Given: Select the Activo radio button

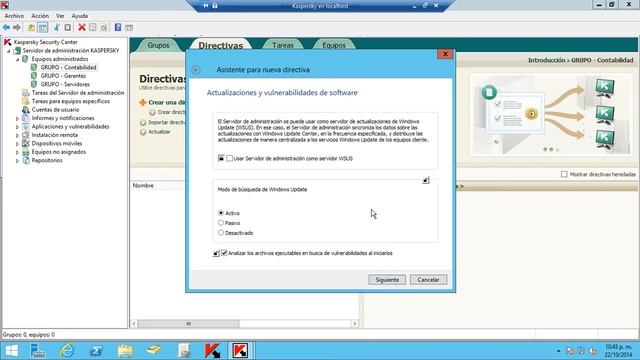Looking at the screenshot, I should click(x=221, y=213).
